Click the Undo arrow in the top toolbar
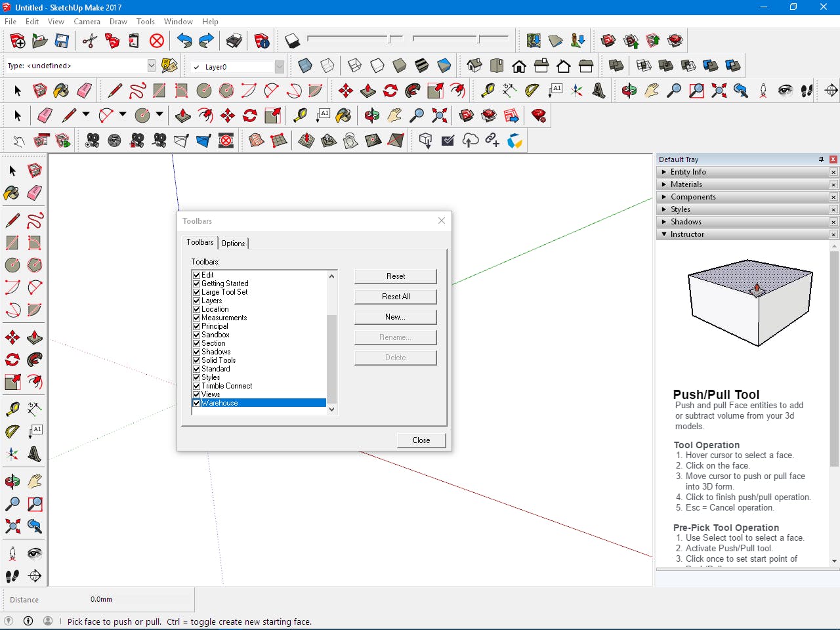 coord(184,41)
